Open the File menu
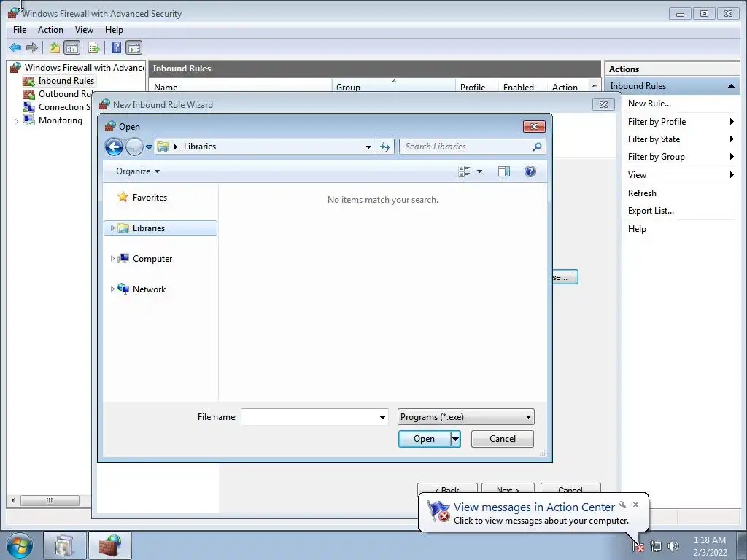 point(20,29)
